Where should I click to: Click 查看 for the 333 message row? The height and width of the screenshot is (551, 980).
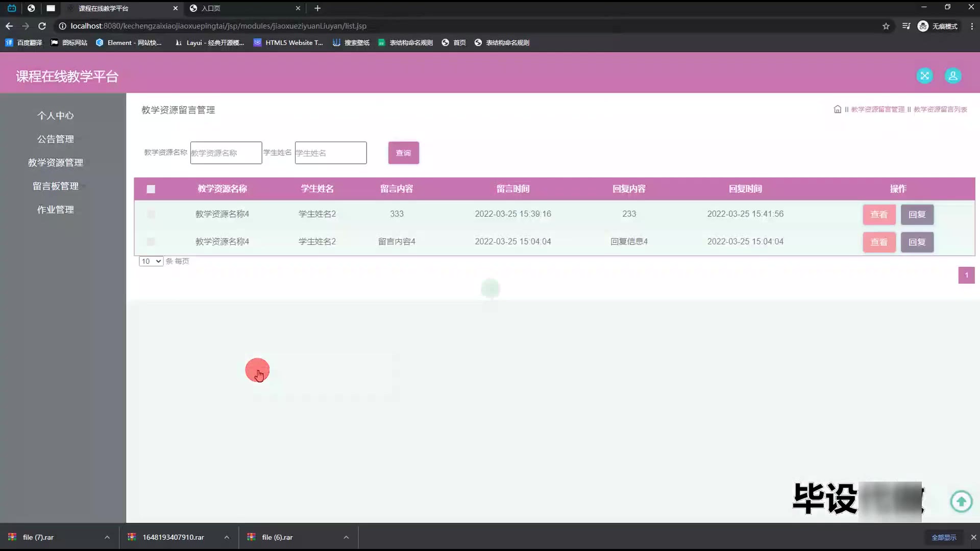879,214
